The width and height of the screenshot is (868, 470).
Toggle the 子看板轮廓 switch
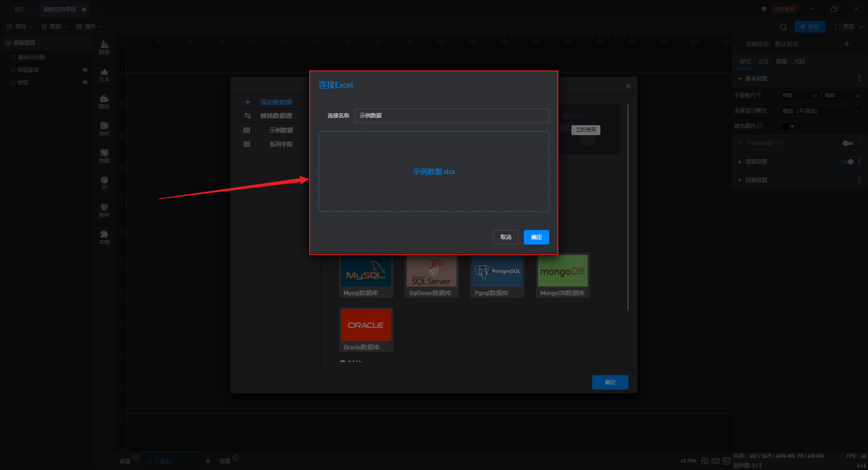pos(848,143)
